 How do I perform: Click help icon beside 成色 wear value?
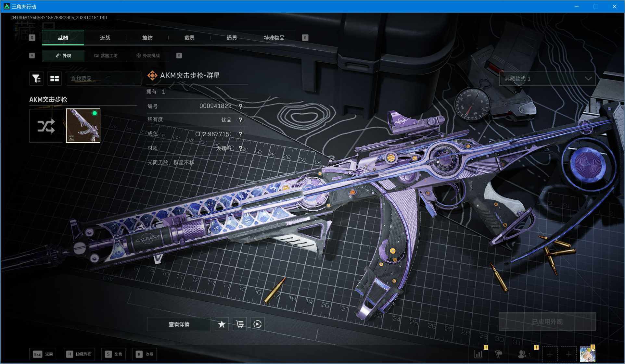240,134
